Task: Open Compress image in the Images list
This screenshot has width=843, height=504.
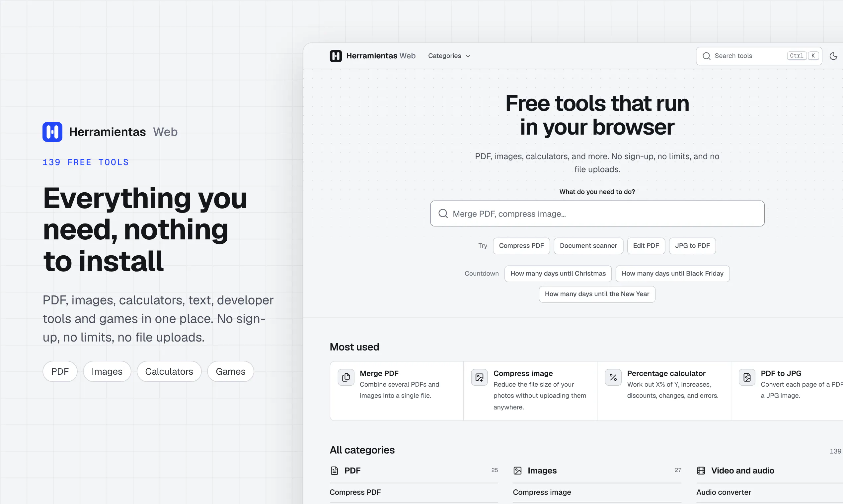Action: (x=542, y=492)
